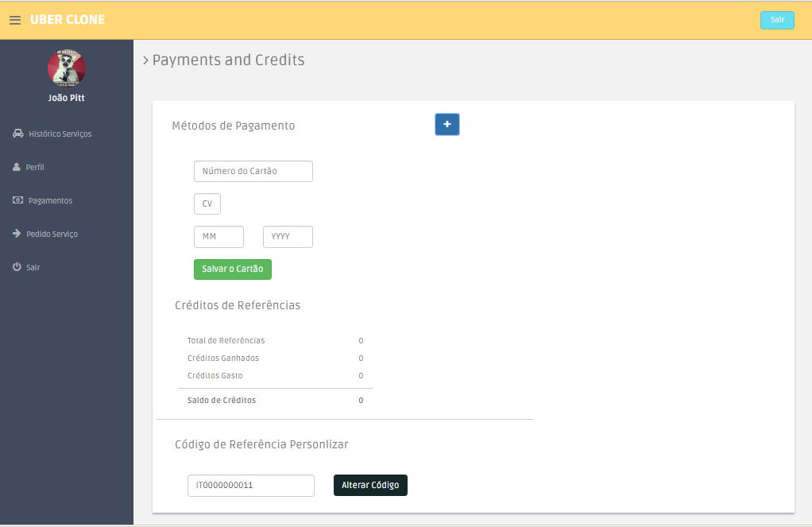
Task: Click Salvar o Cartão button
Action: (x=233, y=269)
